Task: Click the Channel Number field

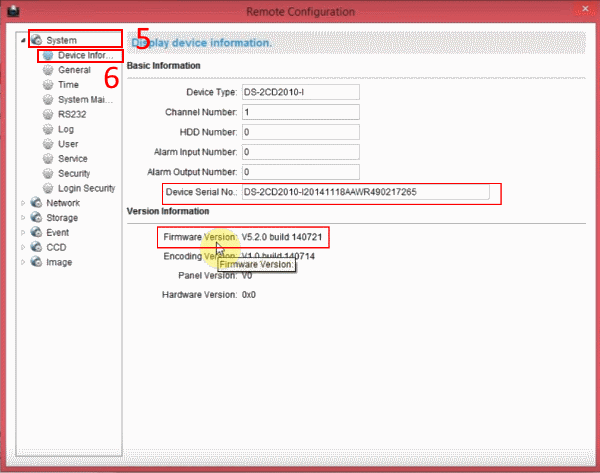Action: (299, 112)
